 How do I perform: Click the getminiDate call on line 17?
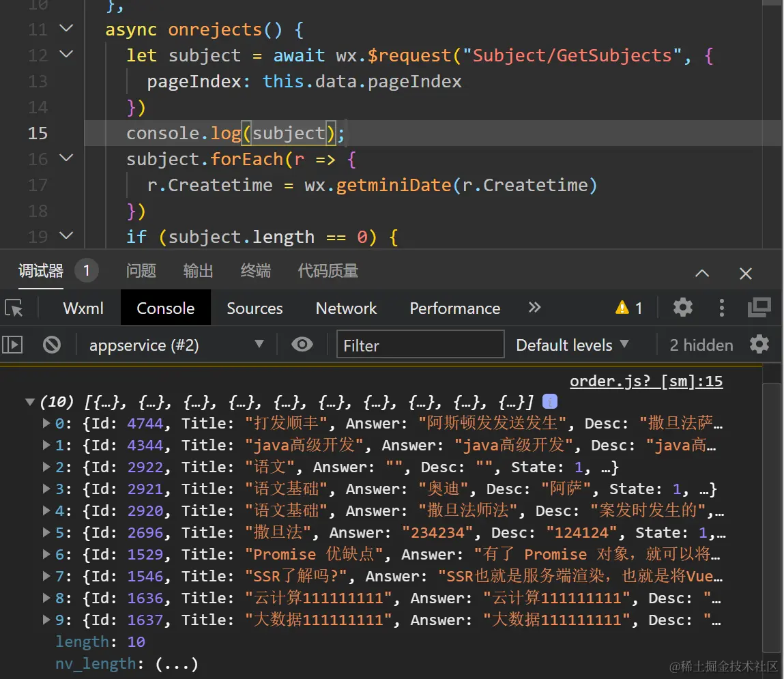pos(394,185)
